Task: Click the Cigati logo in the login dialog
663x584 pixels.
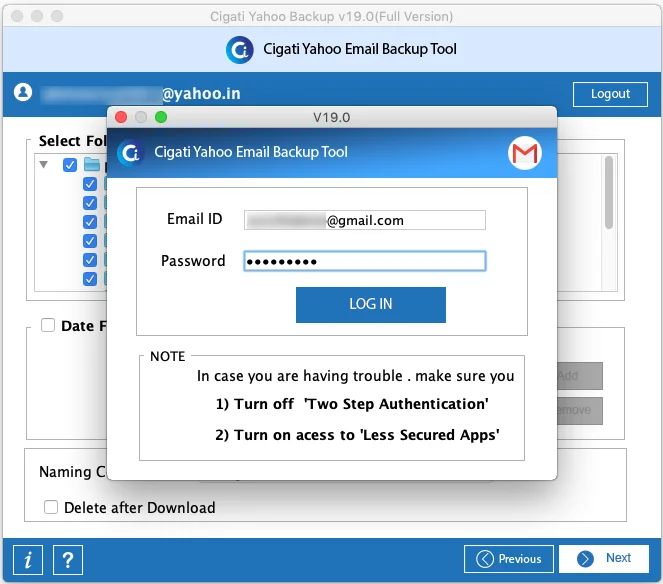Action: tap(131, 153)
